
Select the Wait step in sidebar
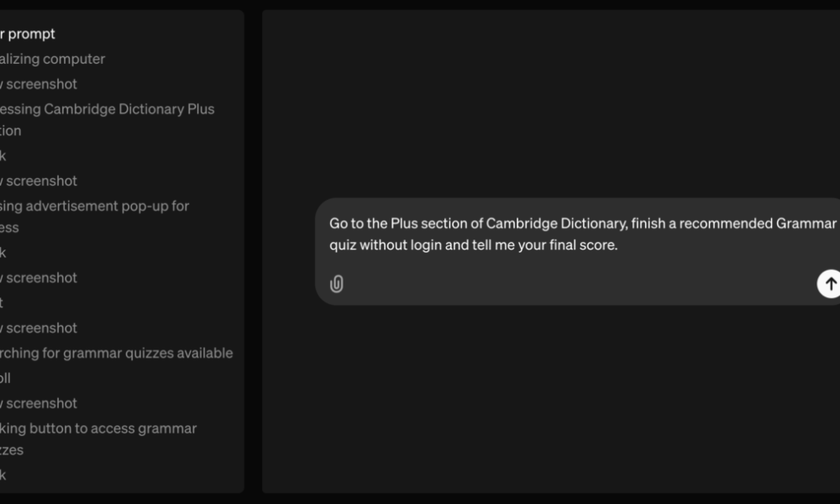pos(3,302)
